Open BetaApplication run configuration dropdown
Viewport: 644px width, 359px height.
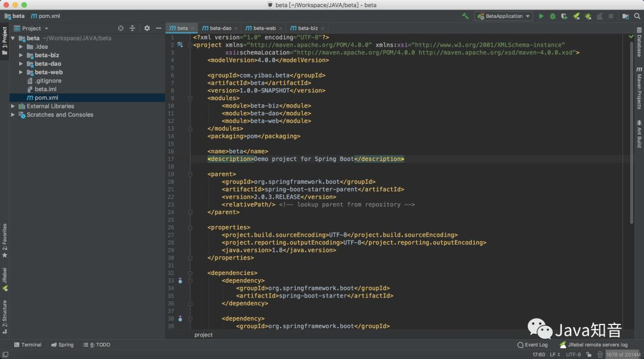point(503,16)
